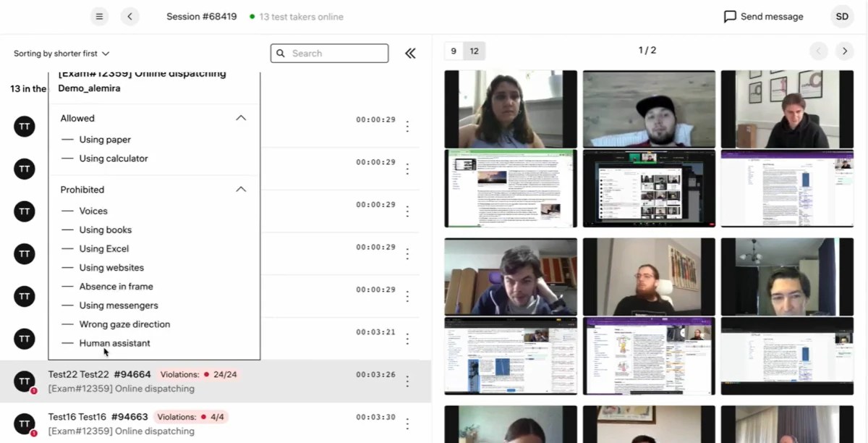The image size is (868, 443).
Task: Open webcam with framed pictures on wall
Action: [787, 109]
